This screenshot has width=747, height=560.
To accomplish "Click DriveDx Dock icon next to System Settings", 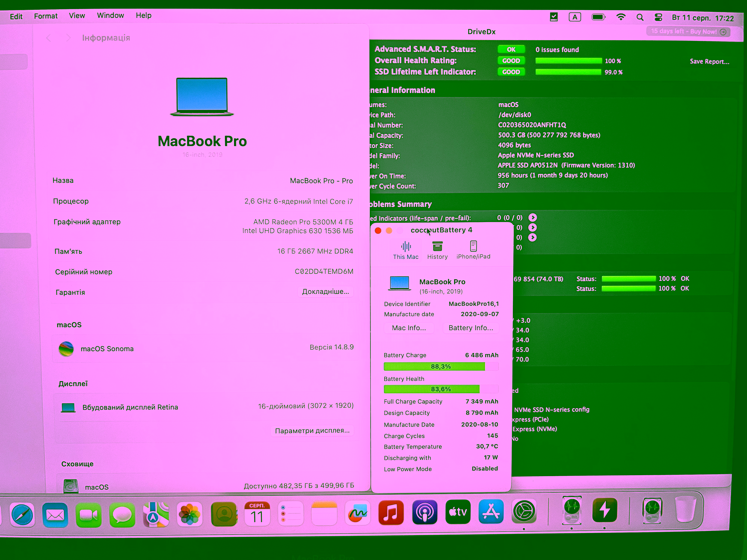I will 572,510.
